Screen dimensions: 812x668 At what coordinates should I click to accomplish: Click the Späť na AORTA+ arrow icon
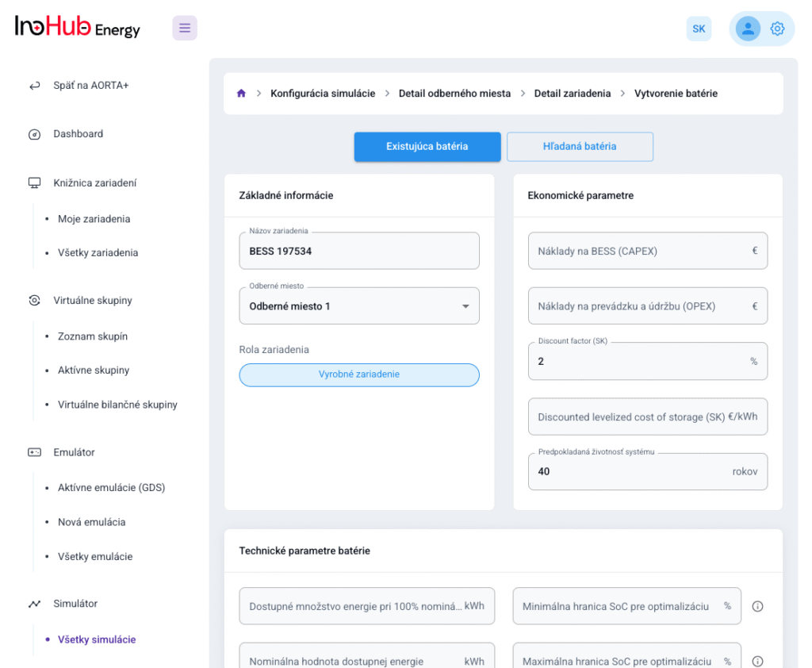click(x=34, y=86)
